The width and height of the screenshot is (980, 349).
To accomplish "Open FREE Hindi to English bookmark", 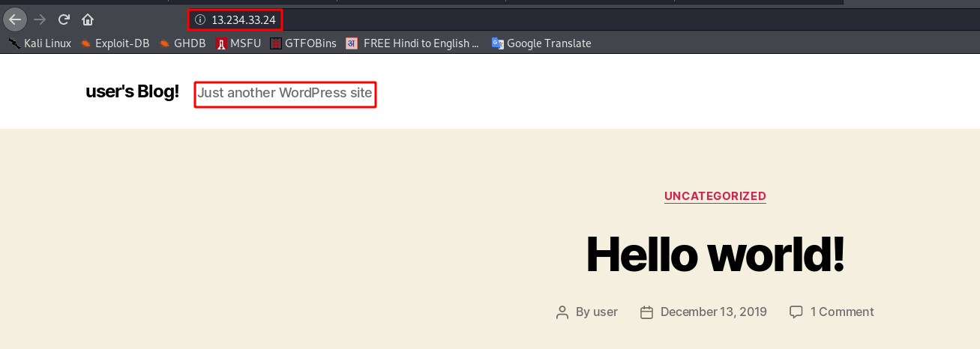I will pos(412,43).
